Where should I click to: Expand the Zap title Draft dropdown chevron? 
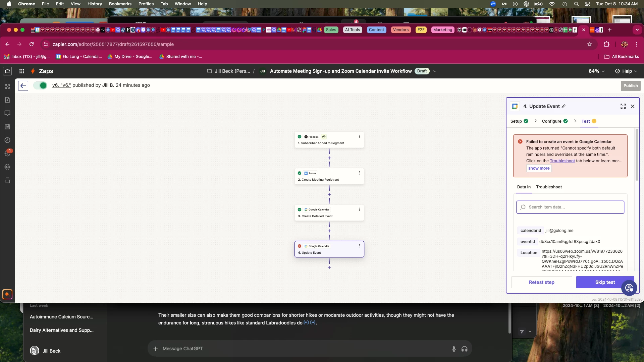pos(435,71)
